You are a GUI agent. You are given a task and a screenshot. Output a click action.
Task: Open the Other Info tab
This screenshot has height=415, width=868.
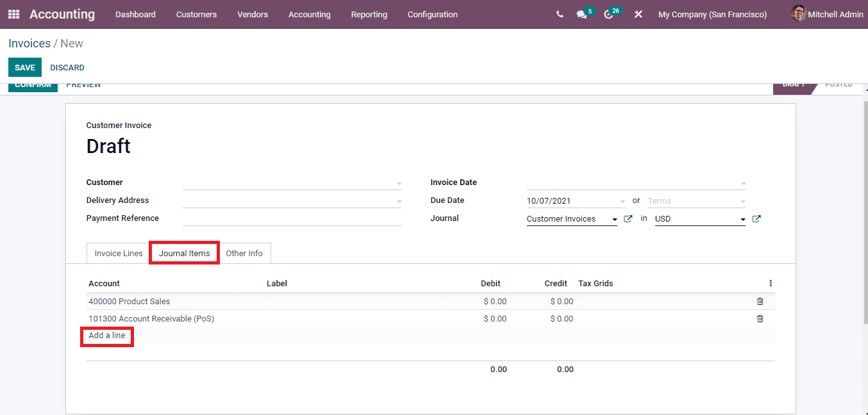[244, 253]
